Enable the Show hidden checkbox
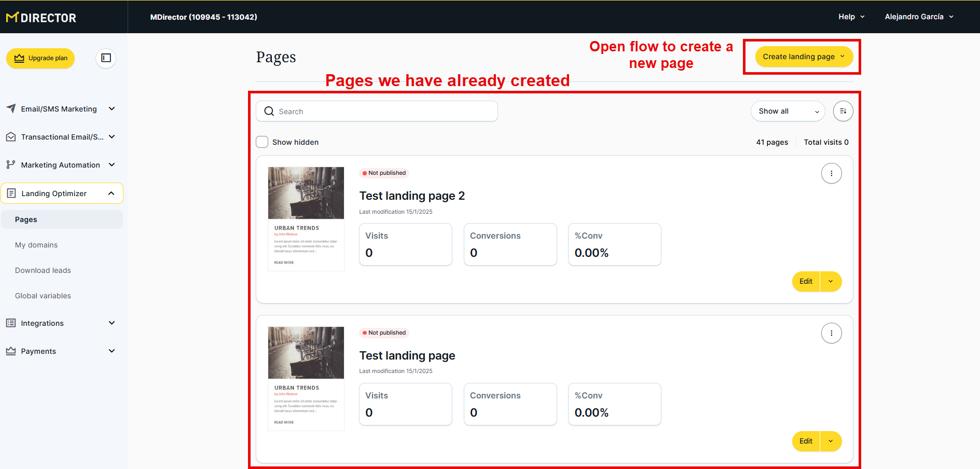Image resolution: width=980 pixels, height=469 pixels. coord(262,142)
